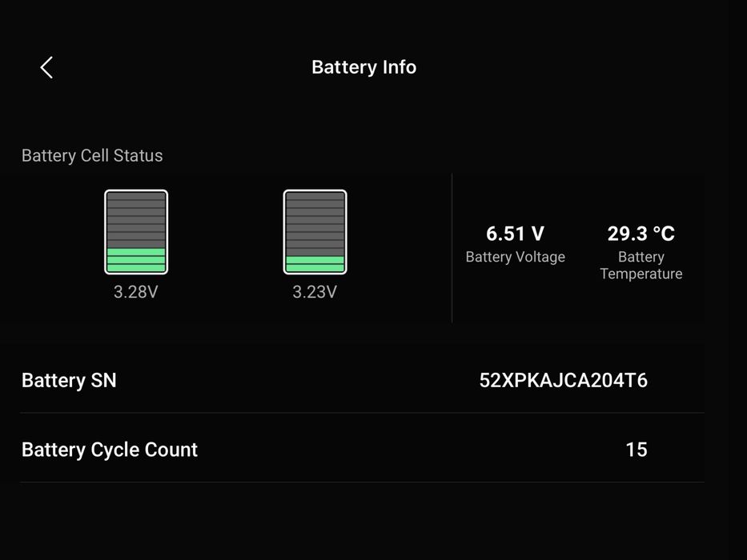The height and width of the screenshot is (560, 747).
Task: Tap the green charged bars of the 3.23V cell
Action: coord(315,264)
